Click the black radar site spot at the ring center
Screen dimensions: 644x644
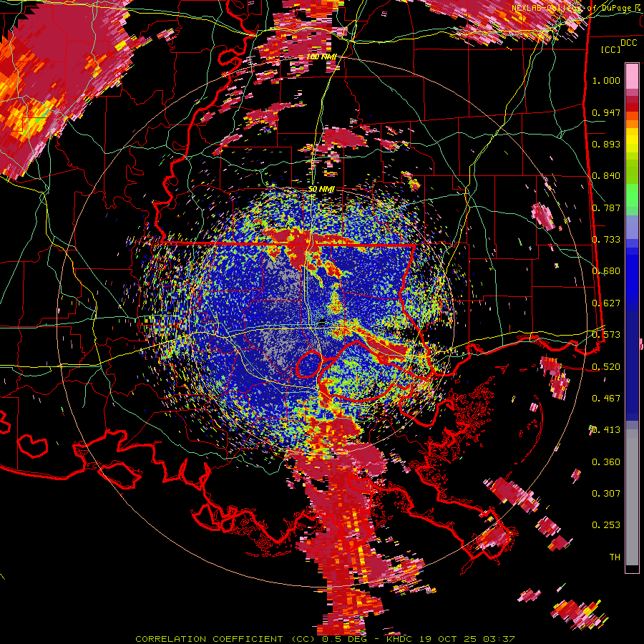321,323
